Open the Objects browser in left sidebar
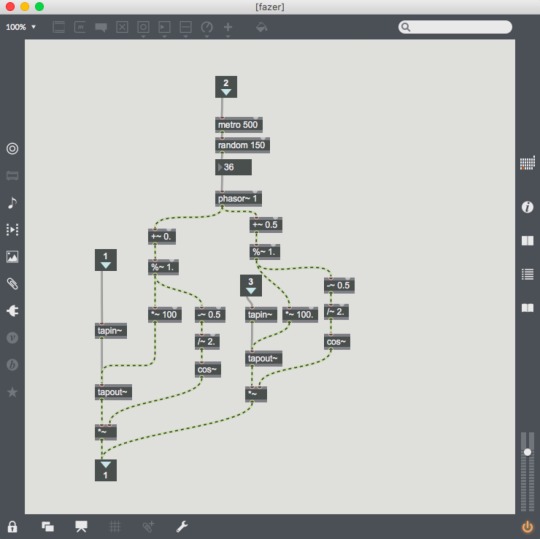Viewport: 540px width, 539px height. (x=12, y=148)
